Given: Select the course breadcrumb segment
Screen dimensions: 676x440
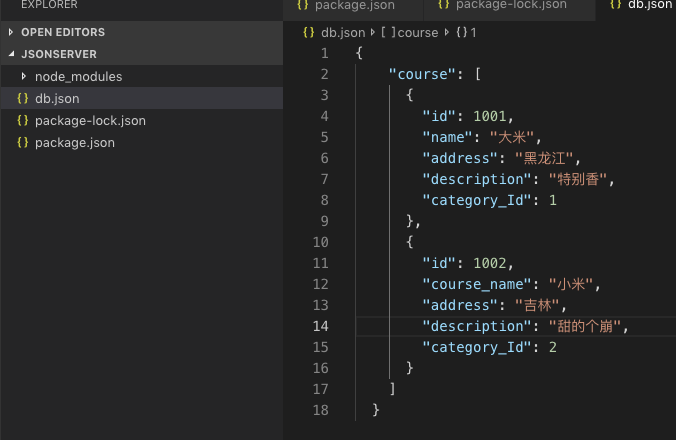Looking at the screenshot, I should click(x=418, y=32).
